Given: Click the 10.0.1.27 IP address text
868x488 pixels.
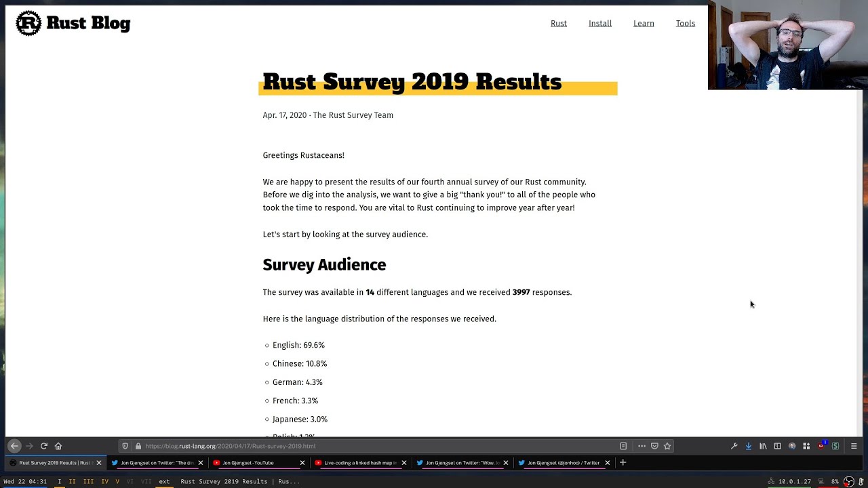Looking at the screenshot, I should coord(795,482).
